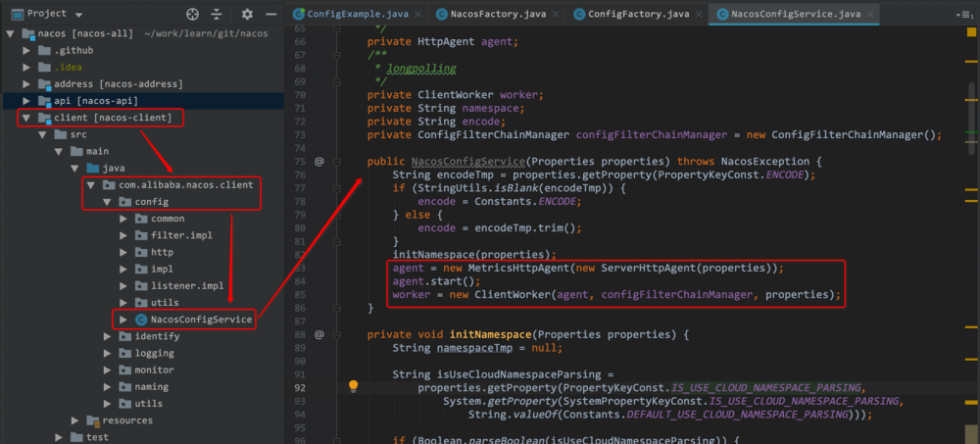Toggle fold marker for constructor on line 75
980x444 pixels.
pyautogui.click(x=337, y=162)
